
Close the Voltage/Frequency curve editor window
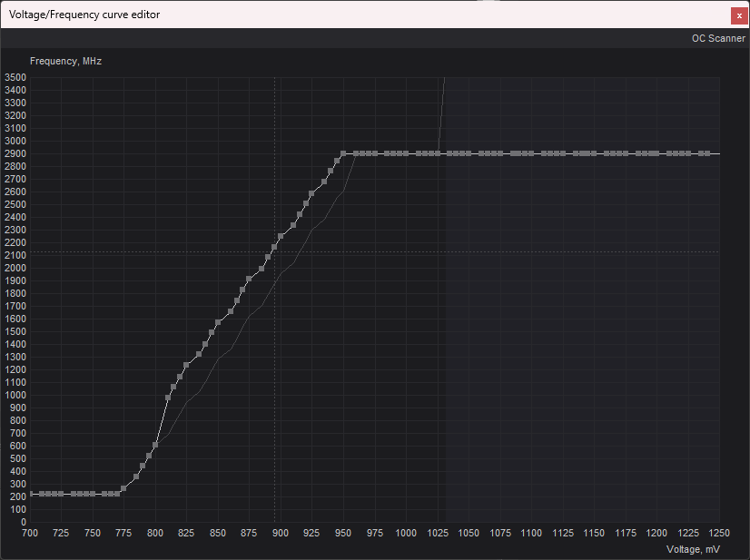739,15
